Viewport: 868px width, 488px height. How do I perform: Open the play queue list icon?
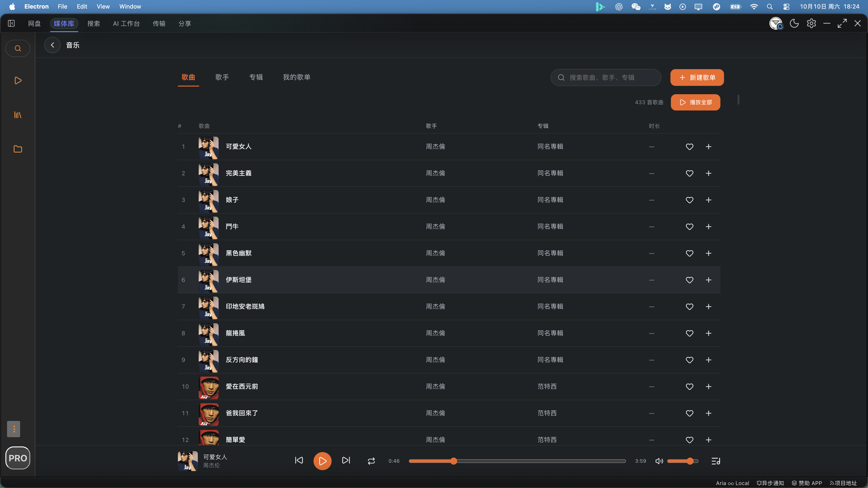tap(716, 461)
